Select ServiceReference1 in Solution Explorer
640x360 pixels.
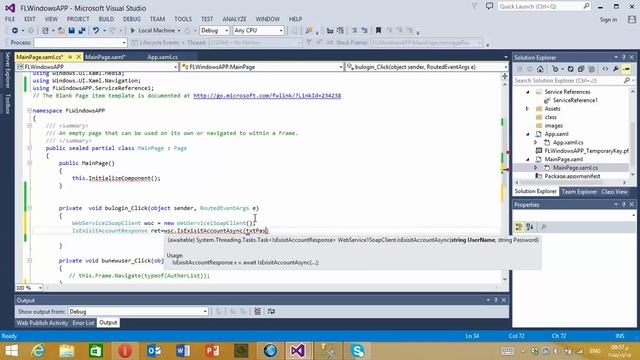pyautogui.click(x=575, y=100)
